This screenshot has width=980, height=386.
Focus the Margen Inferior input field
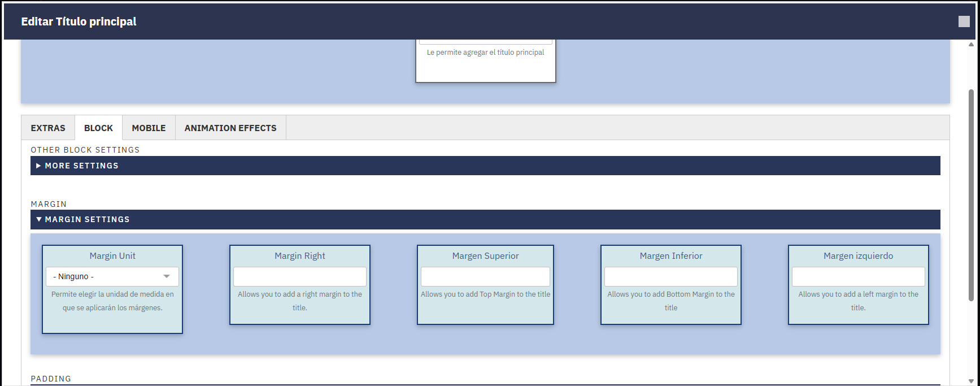pyautogui.click(x=671, y=276)
